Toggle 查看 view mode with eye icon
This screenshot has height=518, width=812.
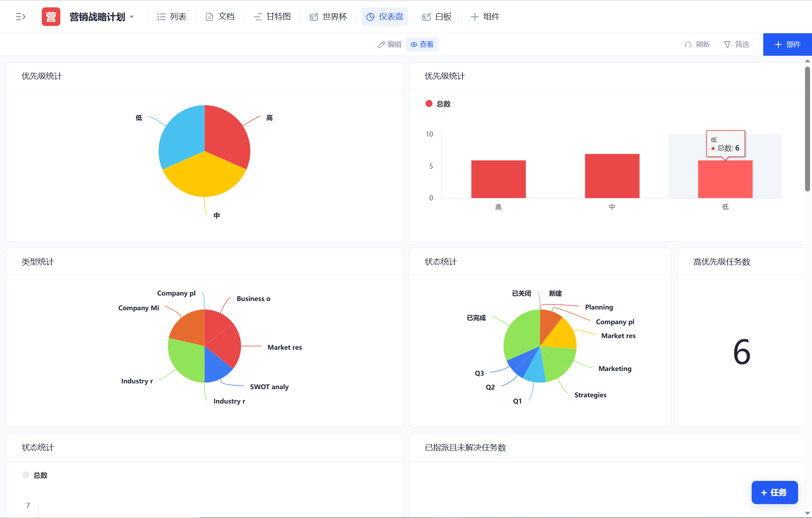[414, 44]
